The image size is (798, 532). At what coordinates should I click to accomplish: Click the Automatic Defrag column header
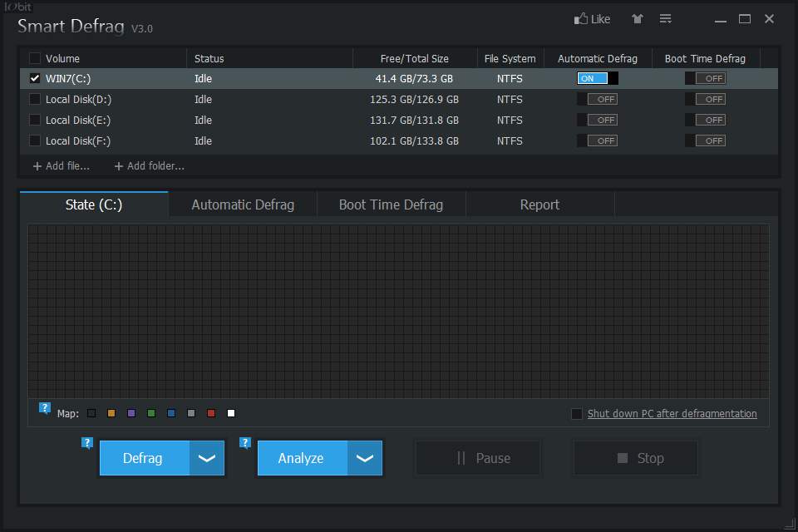(x=598, y=58)
